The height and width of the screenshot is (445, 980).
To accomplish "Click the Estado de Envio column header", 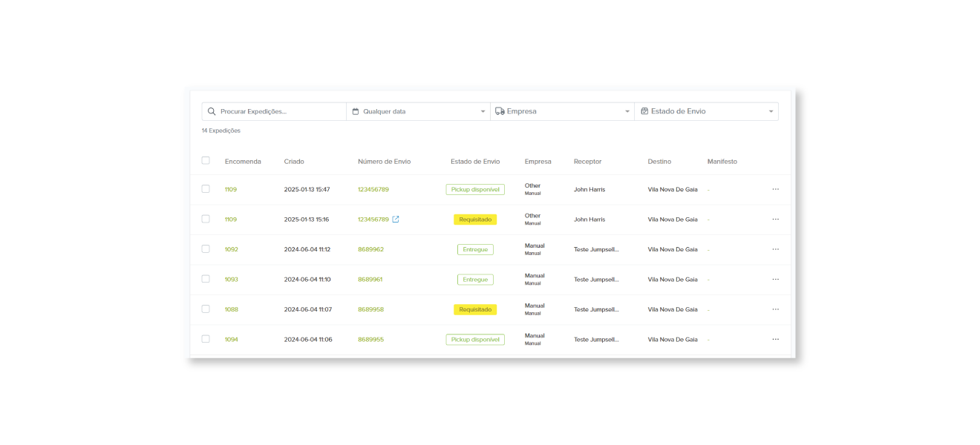I will tap(475, 162).
